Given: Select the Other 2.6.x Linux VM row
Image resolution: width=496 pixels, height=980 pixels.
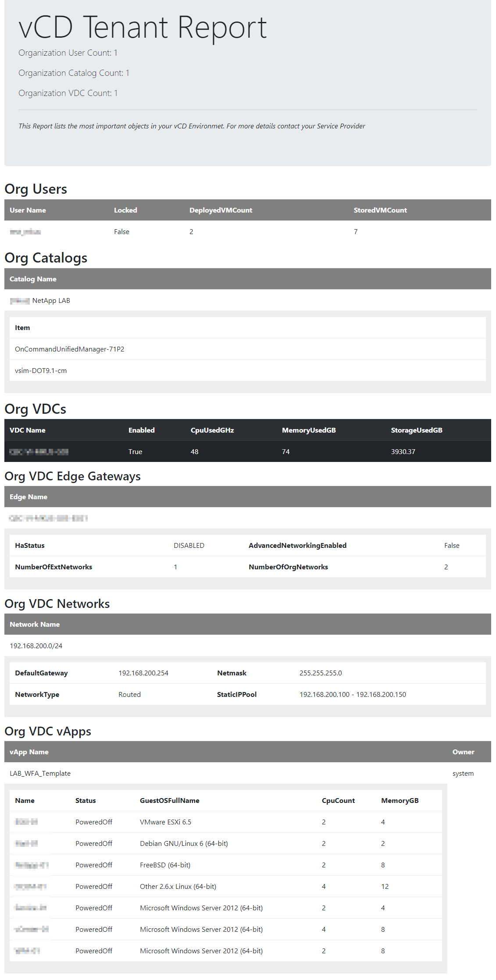Looking at the screenshot, I should 178,887.
